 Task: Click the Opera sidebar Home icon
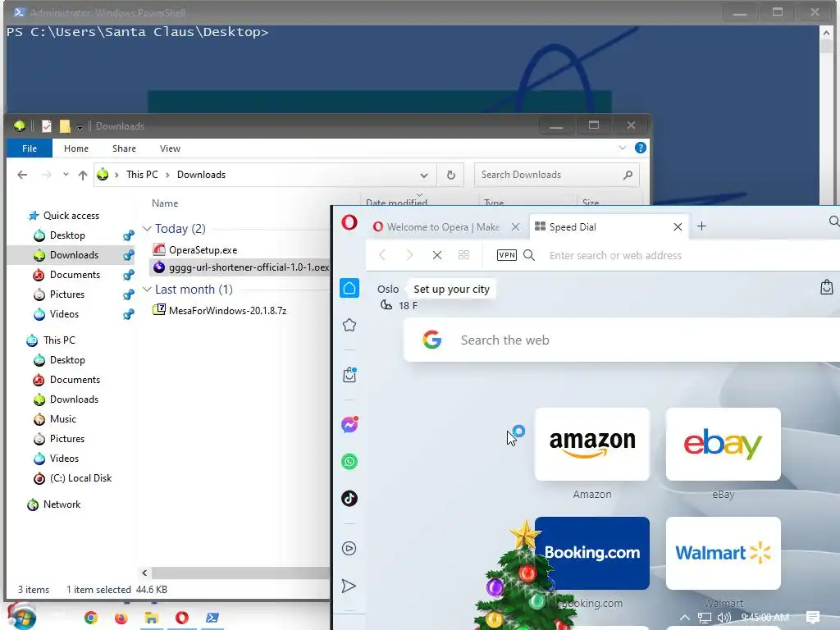[349, 288]
